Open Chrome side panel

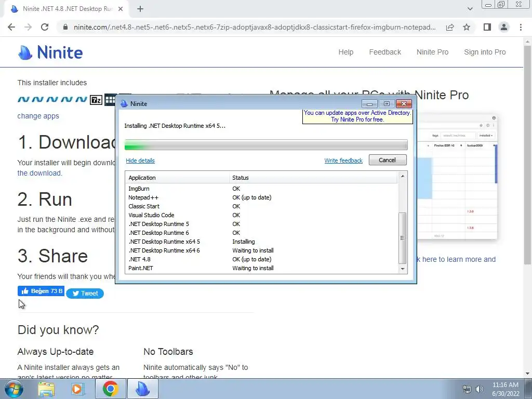[x=487, y=27]
